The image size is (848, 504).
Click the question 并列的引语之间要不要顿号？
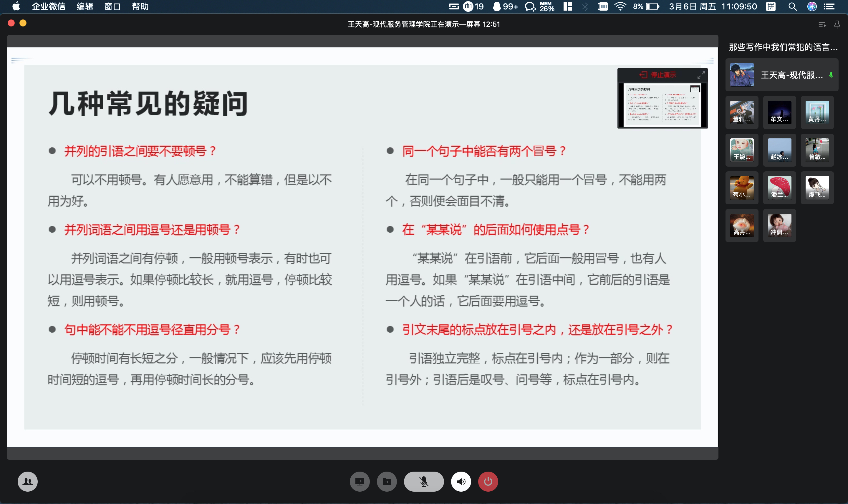point(140,151)
